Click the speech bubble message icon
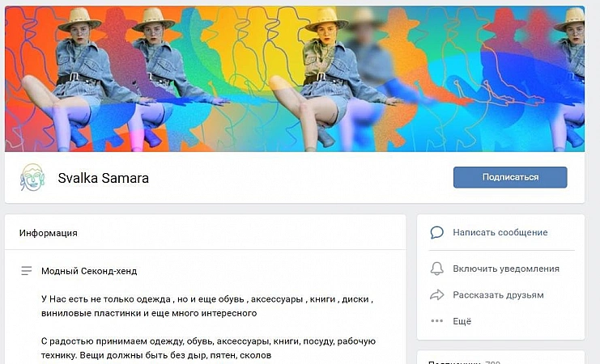The image size is (600, 364). (436, 232)
